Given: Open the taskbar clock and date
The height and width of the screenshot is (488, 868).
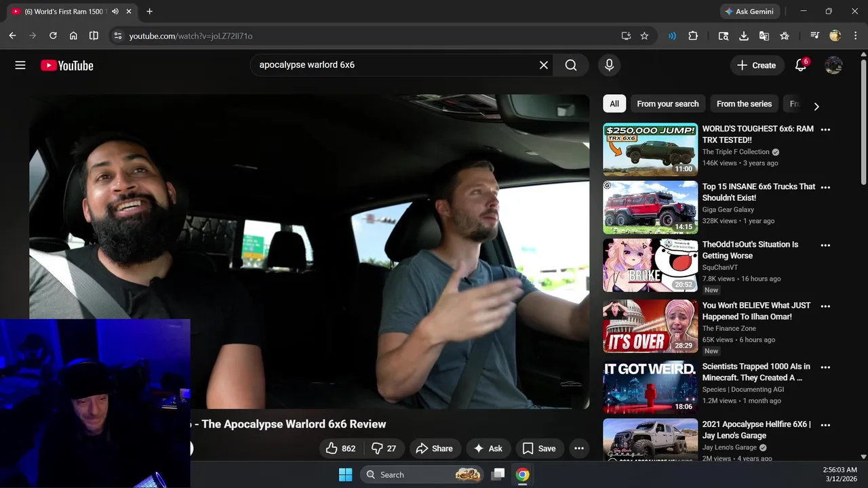Looking at the screenshot, I should [x=839, y=474].
